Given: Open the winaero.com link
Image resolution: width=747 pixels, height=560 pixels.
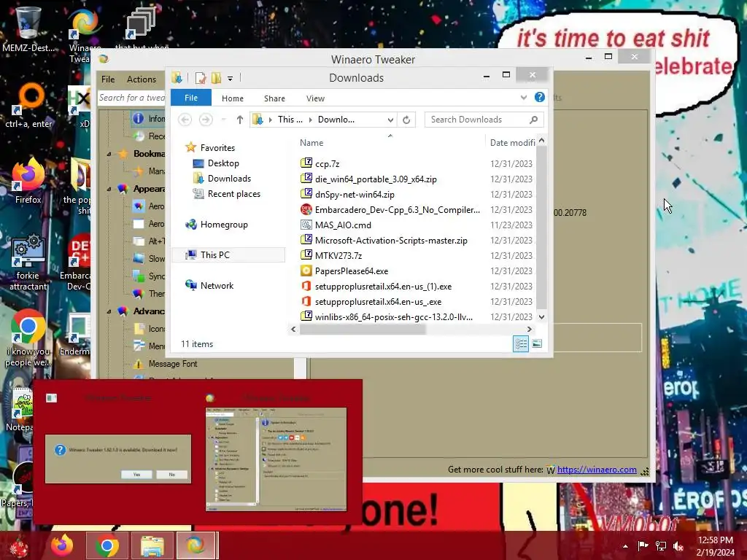Looking at the screenshot, I should [x=597, y=470].
